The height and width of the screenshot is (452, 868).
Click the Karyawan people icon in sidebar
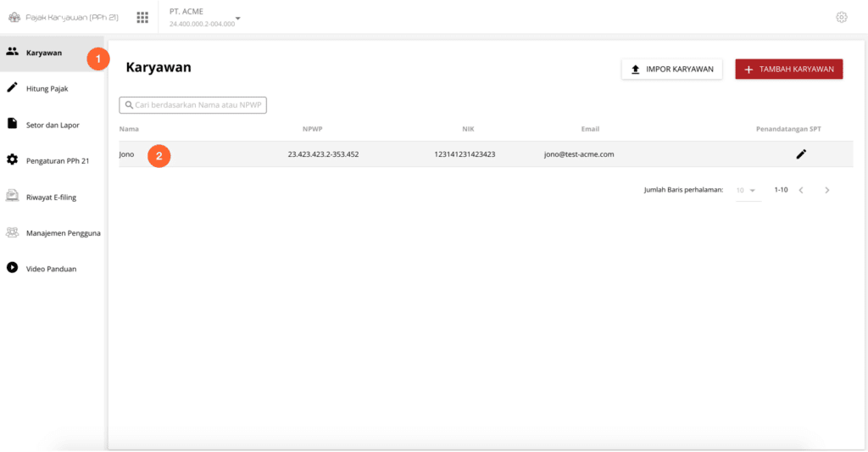(12, 52)
